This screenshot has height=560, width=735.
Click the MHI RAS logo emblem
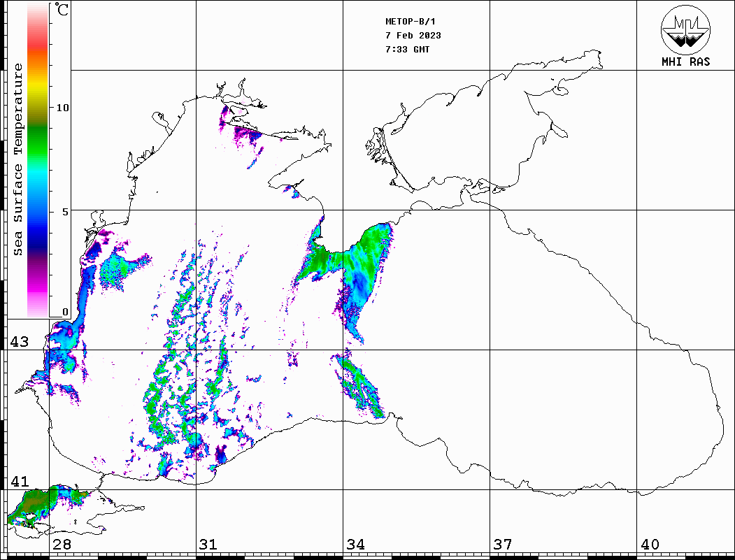point(686,29)
